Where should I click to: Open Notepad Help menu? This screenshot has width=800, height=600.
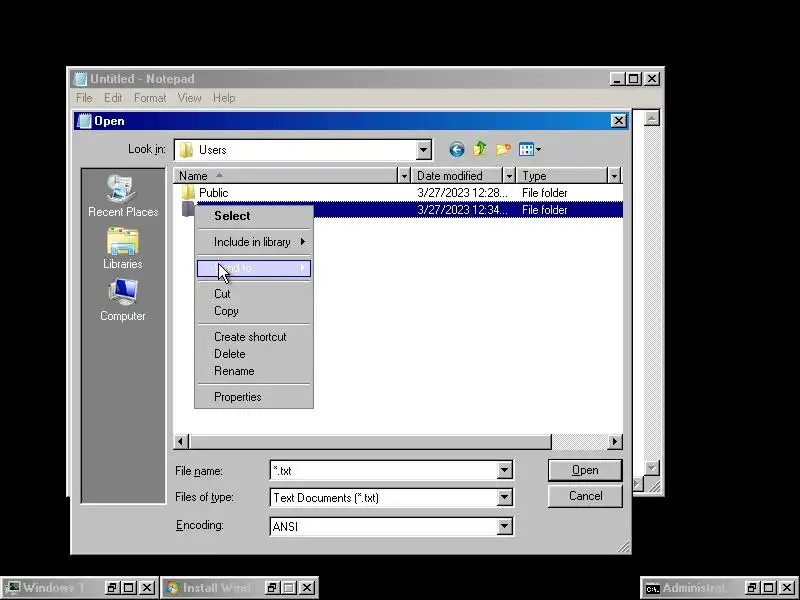(224, 98)
